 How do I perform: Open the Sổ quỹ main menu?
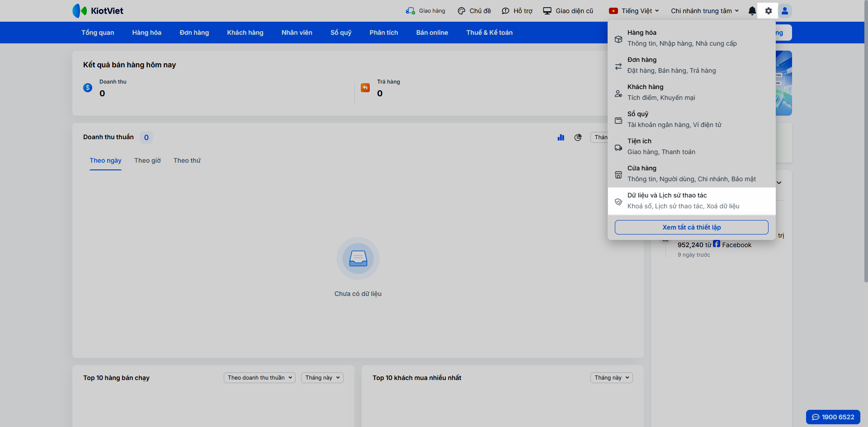coord(341,33)
